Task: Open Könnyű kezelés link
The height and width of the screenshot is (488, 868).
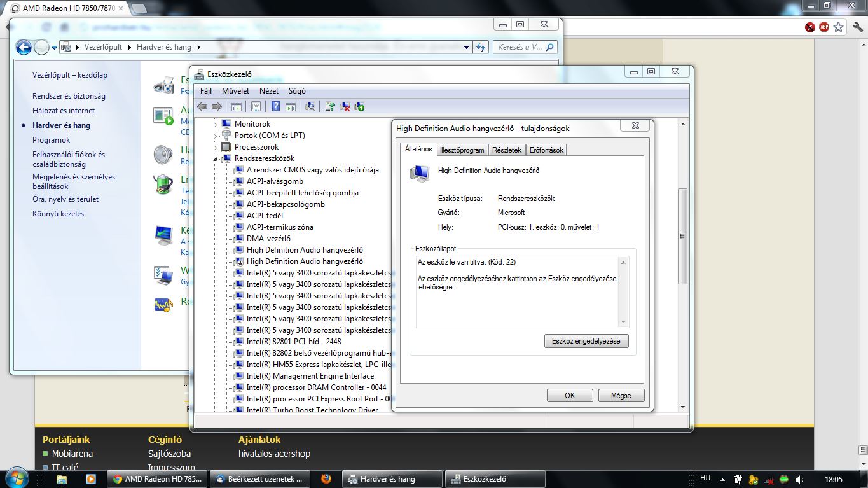Action: (58, 214)
